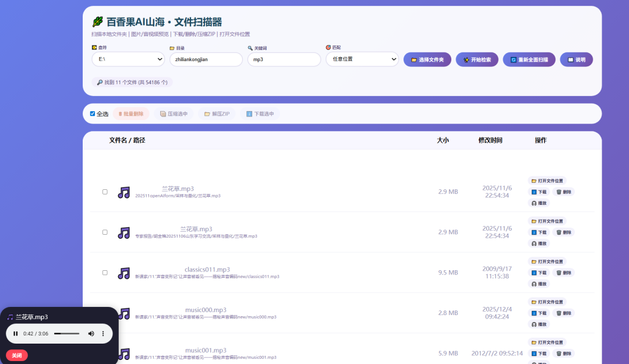Image resolution: width=629 pixels, height=364 pixels.
Task: Click the 2009/9/17 11:15:38 date cell
Action: (497, 273)
